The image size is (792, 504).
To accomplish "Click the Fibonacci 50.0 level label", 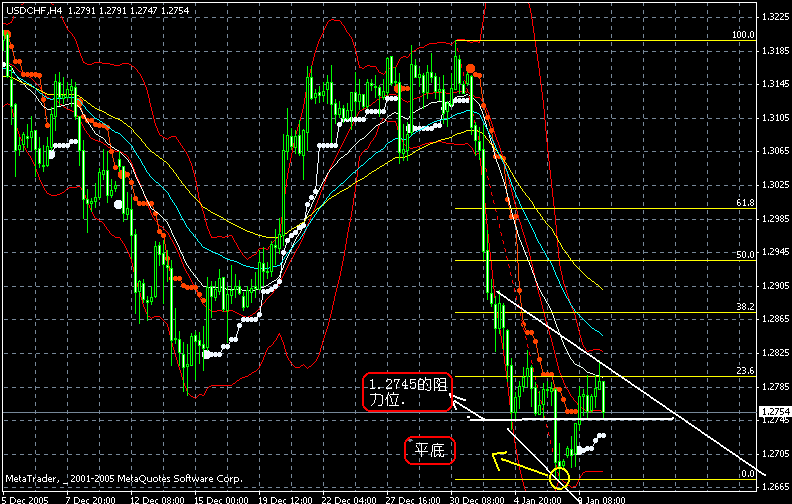I will click(x=746, y=255).
